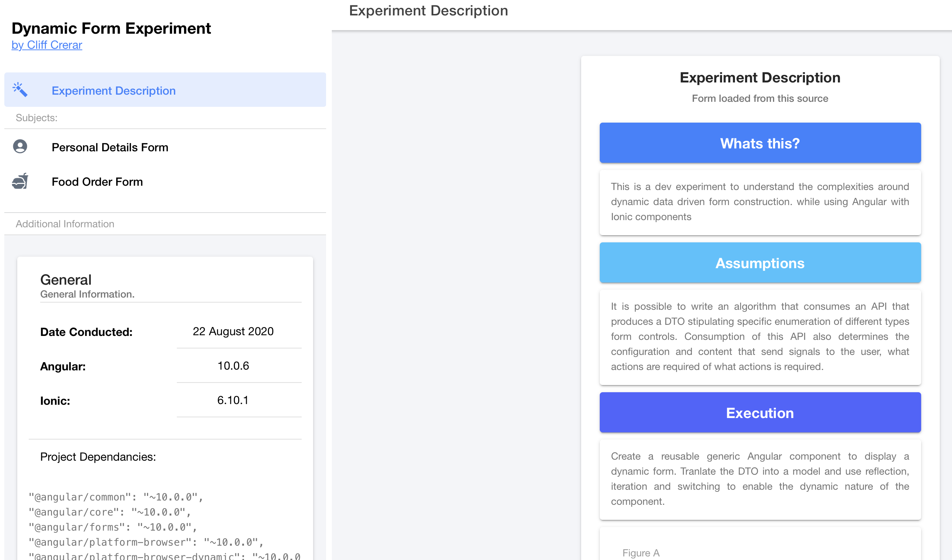The image size is (952, 560).
Task: Click the Ionic version value 6.10.1
Action: pyautogui.click(x=233, y=400)
